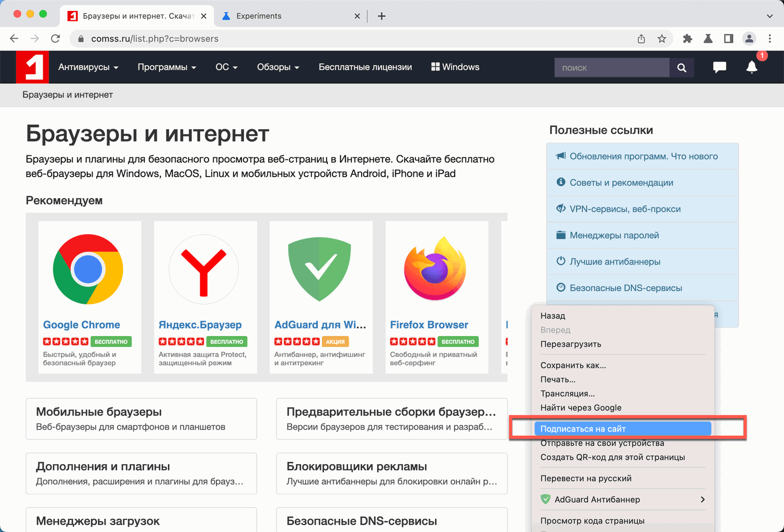
Task: Click the Google Chrome logo thumbnail
Action: pyautogui.click(x=88, y=269)
